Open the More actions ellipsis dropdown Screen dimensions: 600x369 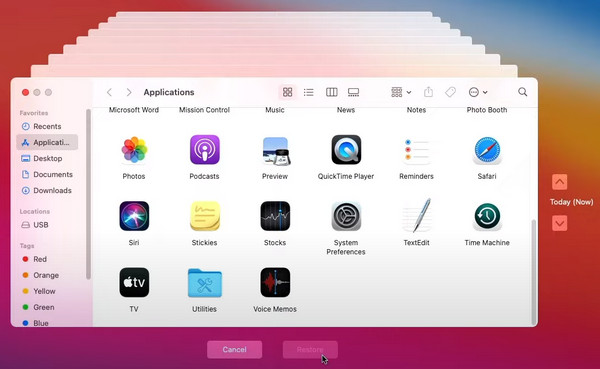click(478, 92)
